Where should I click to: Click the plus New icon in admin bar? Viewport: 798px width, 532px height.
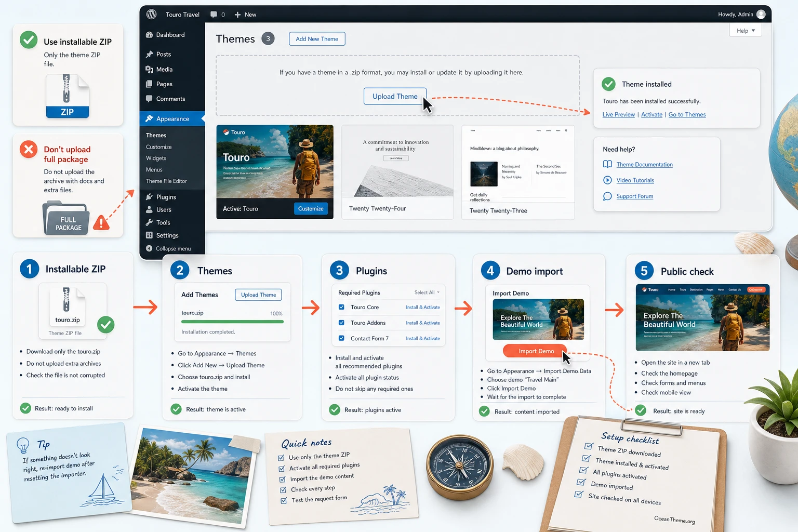point(237,15)
